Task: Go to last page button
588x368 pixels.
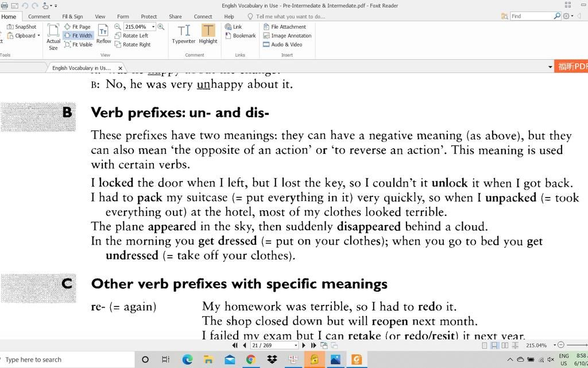Action: coord(314,345)
